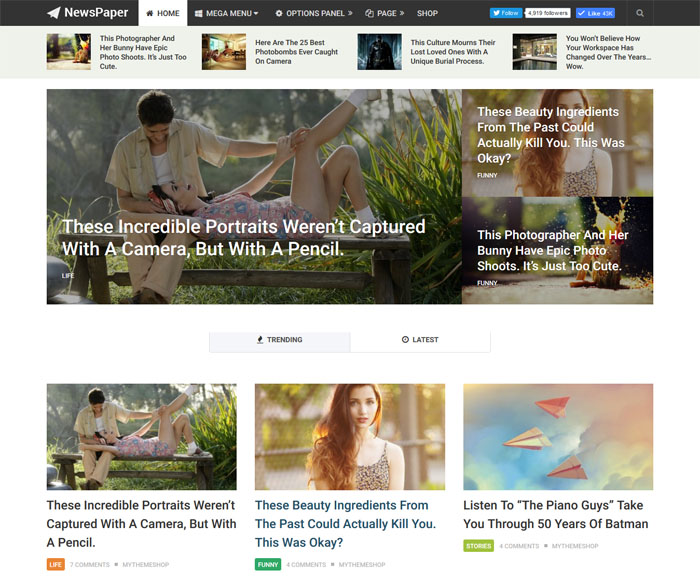Click the gear icon beside OPTIONS PANEL

(279, 13)
